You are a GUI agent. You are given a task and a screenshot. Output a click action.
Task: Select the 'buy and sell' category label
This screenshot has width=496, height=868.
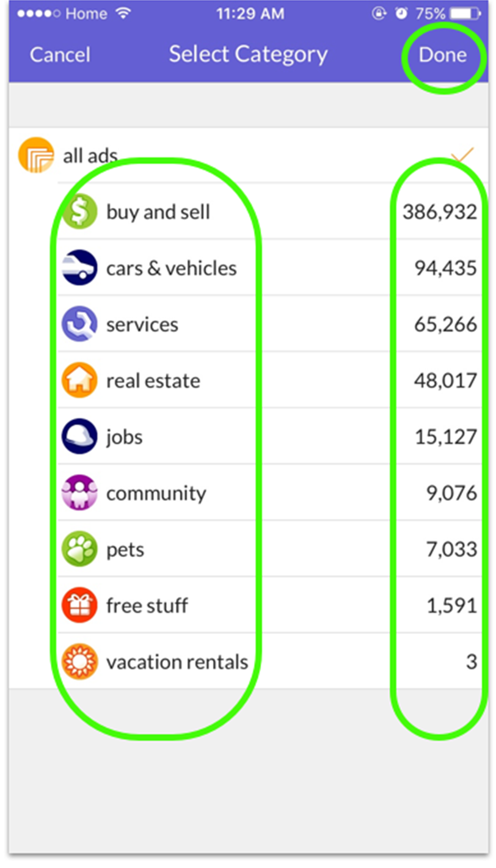158,212
